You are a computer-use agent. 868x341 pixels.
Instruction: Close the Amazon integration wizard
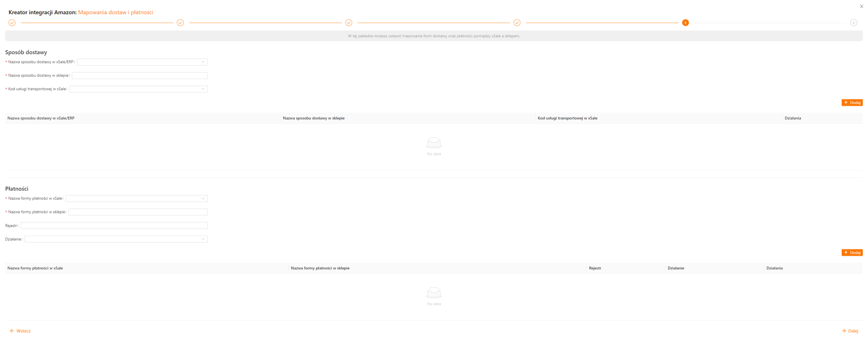(x=861, y=7)
